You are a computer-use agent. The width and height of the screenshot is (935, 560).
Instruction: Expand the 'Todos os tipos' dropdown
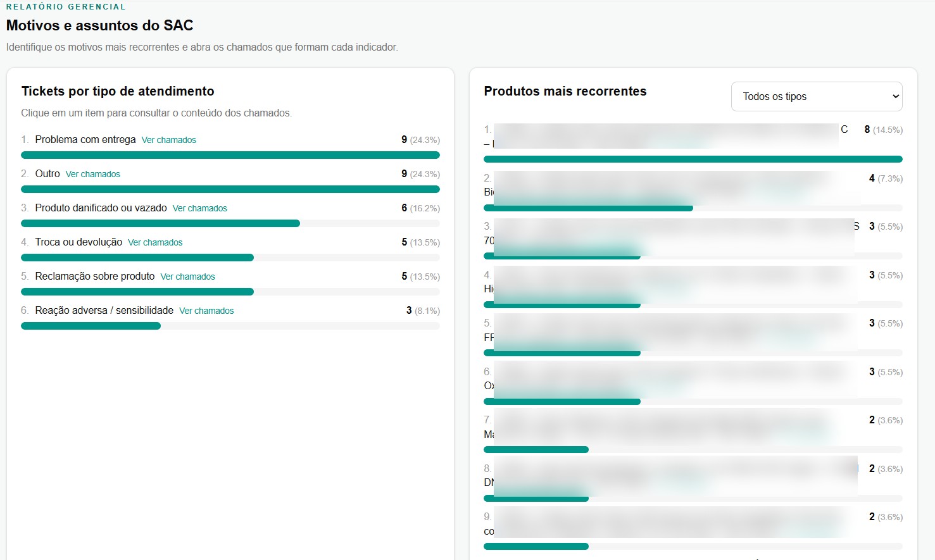(817, 96)
